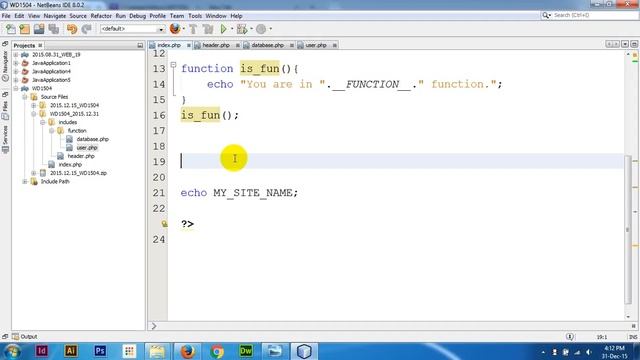640x360 pixels.
Task: Click the Open Project toolbar icon
Action: click(39, 29)
